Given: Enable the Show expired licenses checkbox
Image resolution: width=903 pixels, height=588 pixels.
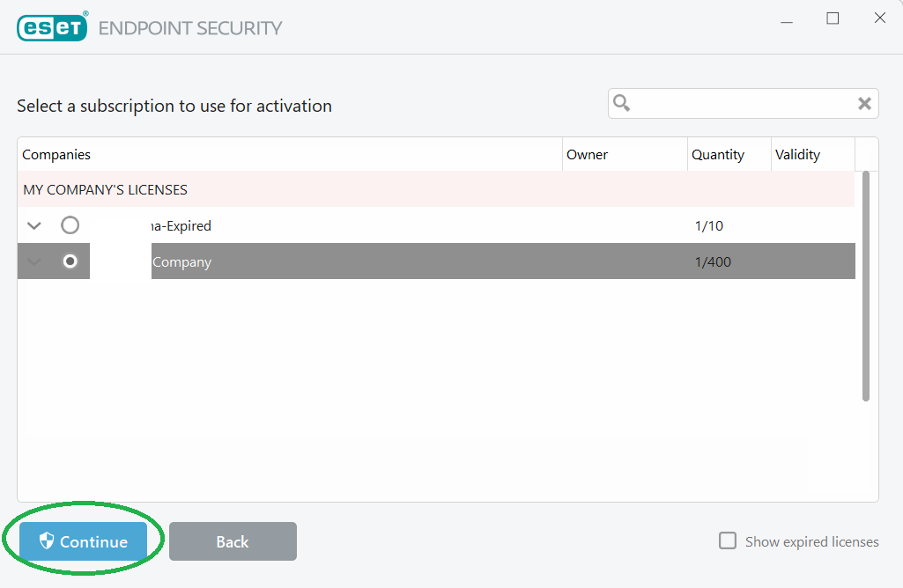Looking at the screenshot, I should pos(728,540).
